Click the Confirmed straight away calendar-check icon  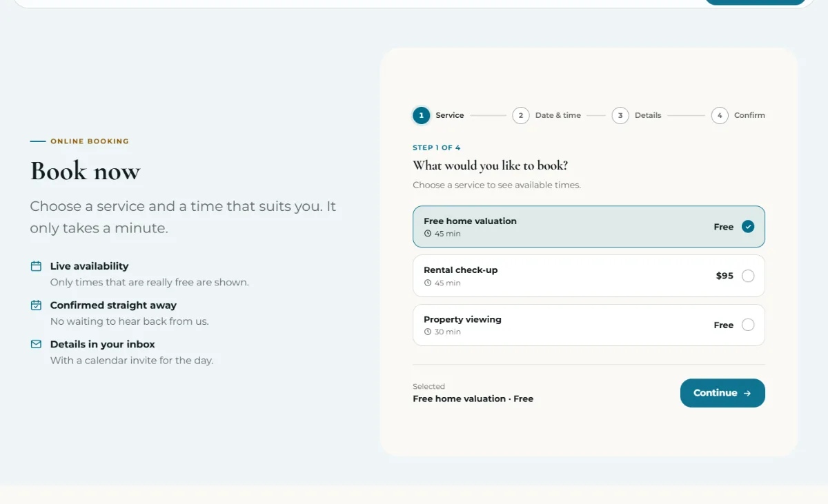pos(36,305)
